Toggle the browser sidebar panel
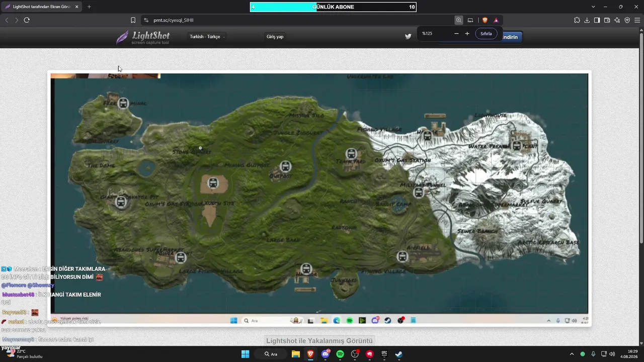 597,20
